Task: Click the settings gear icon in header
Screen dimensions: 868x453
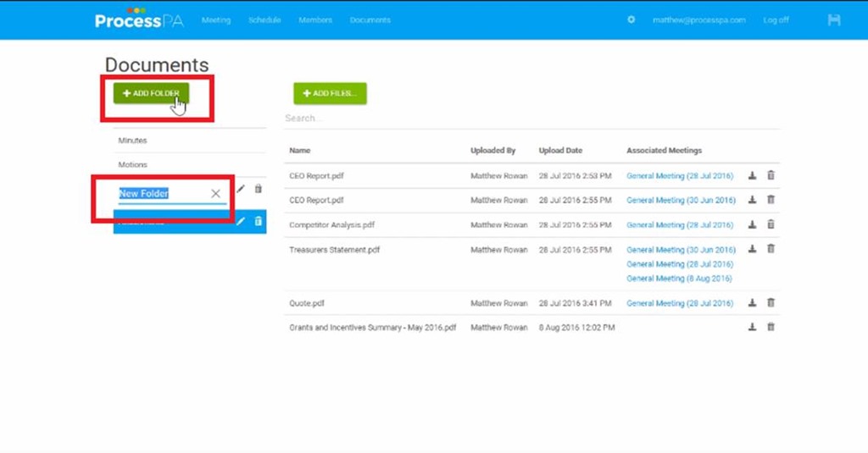Action: pos(631,19)
